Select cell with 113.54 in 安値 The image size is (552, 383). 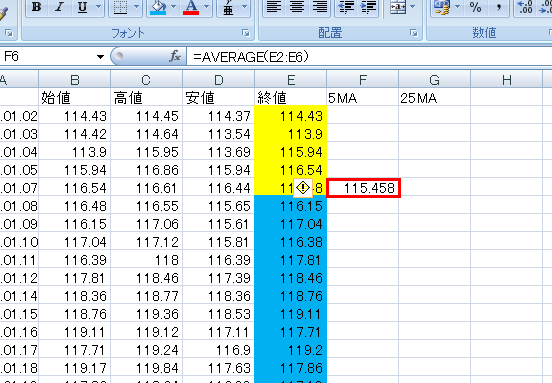(219, 134)
